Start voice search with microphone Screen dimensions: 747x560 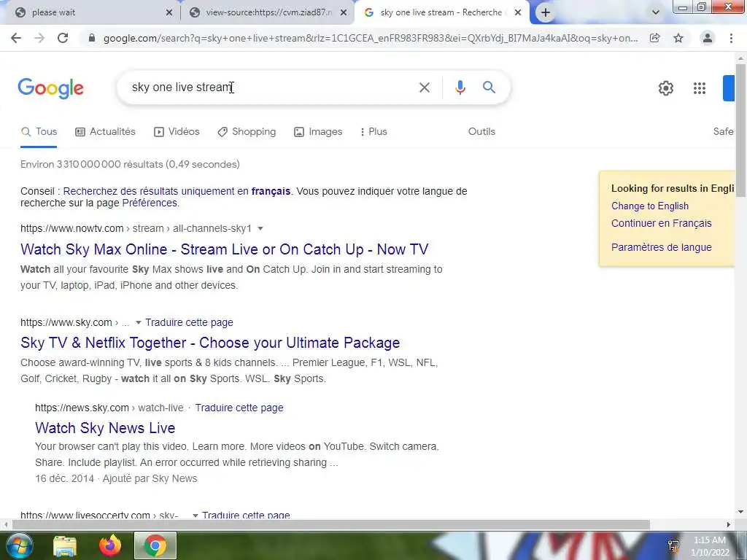pyautogui.click(x=460, y=87)
